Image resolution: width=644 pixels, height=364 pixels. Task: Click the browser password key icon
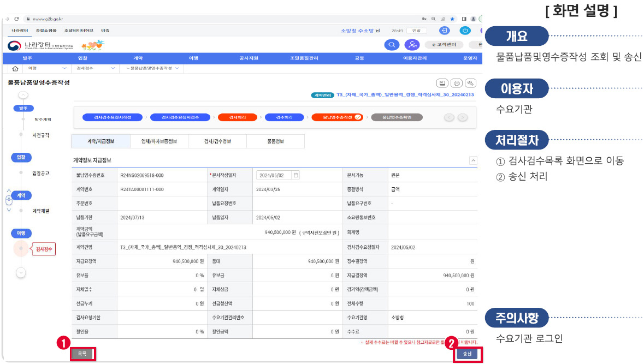click(x=424, y=19)
